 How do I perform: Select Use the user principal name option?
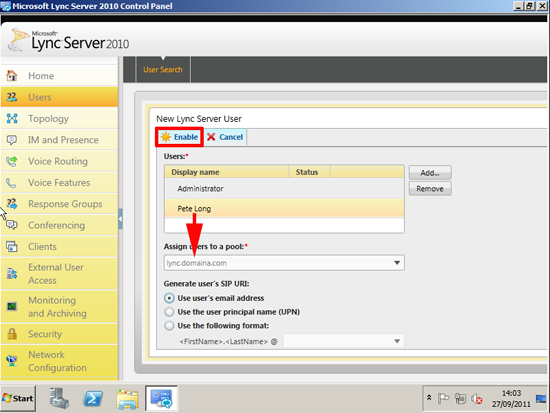169,312
